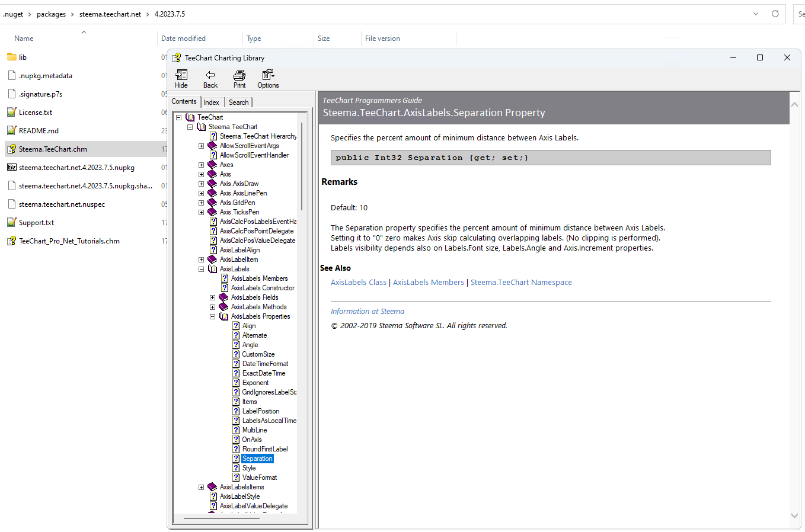This screenshot has height=532, width=805.
Task: Click packages in the Explorer breadcrumb
Action: point(51,14)
